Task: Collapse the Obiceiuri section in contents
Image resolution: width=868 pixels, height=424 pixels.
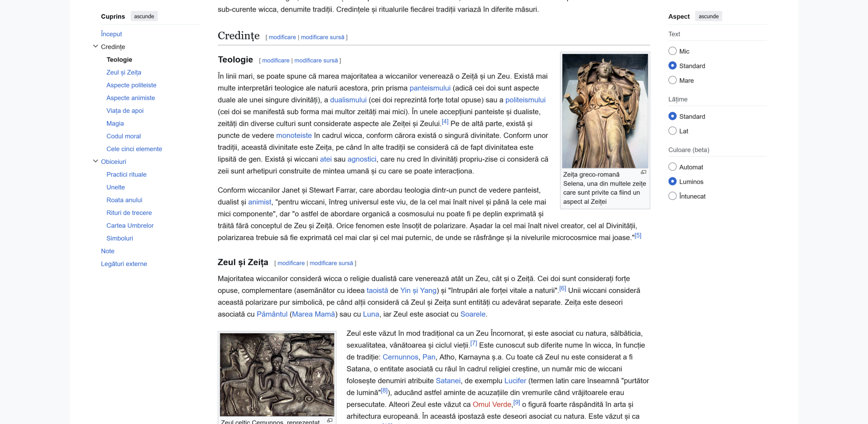Action: point(95,161)
